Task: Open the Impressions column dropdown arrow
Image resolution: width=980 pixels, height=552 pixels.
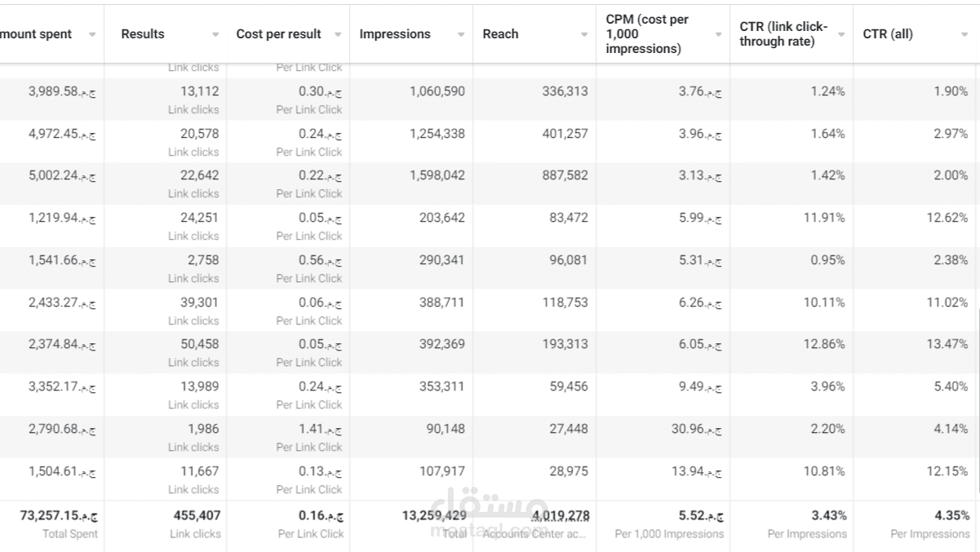Action: point(461,34)
